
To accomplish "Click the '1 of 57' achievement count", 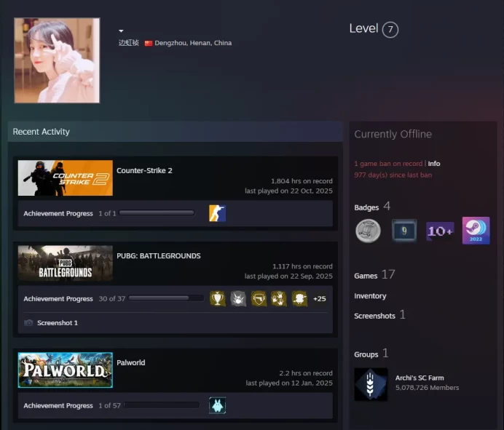I will coord(109,405).
